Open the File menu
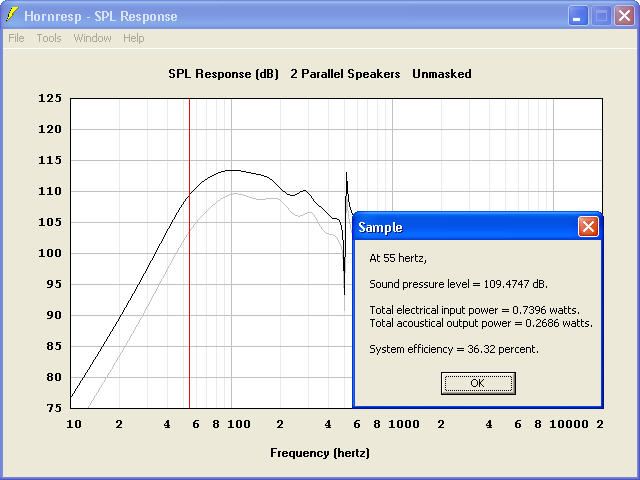This screenshot has height=480, width=640. (16, 38)
